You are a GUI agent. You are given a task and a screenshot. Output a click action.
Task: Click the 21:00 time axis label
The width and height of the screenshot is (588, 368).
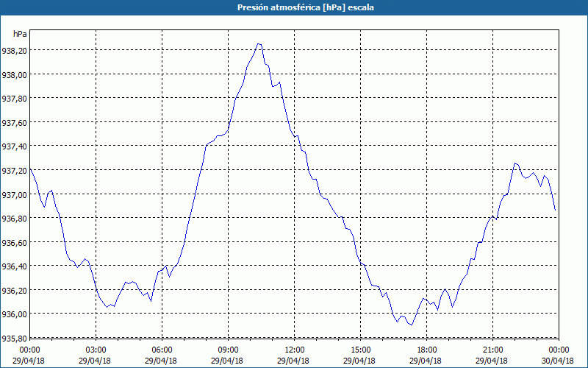click(x=492, y=350)
